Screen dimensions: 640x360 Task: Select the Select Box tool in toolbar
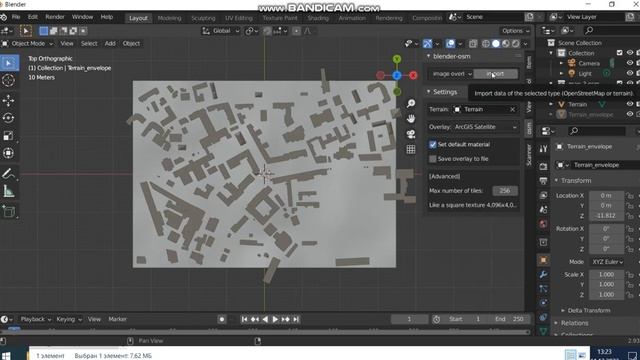[9, 63]
